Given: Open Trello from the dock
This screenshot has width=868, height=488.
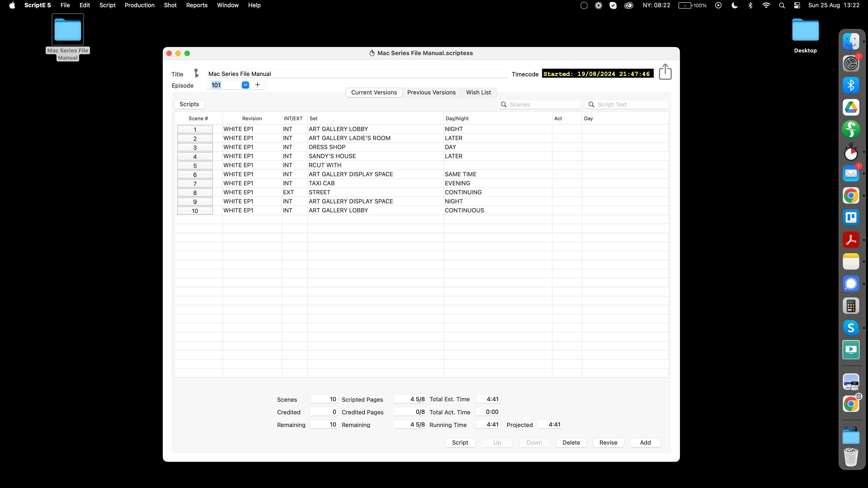Looking at the screenshot, I should click(x=851, y=218).
